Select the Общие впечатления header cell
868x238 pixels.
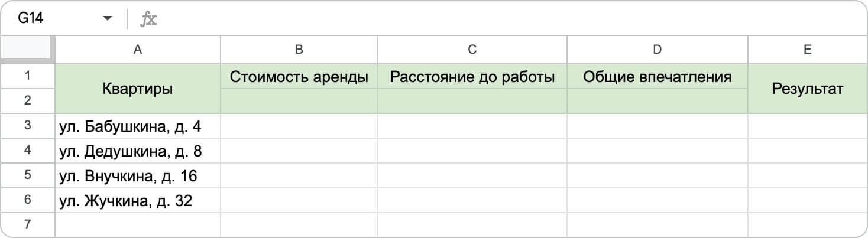point(658,77)
